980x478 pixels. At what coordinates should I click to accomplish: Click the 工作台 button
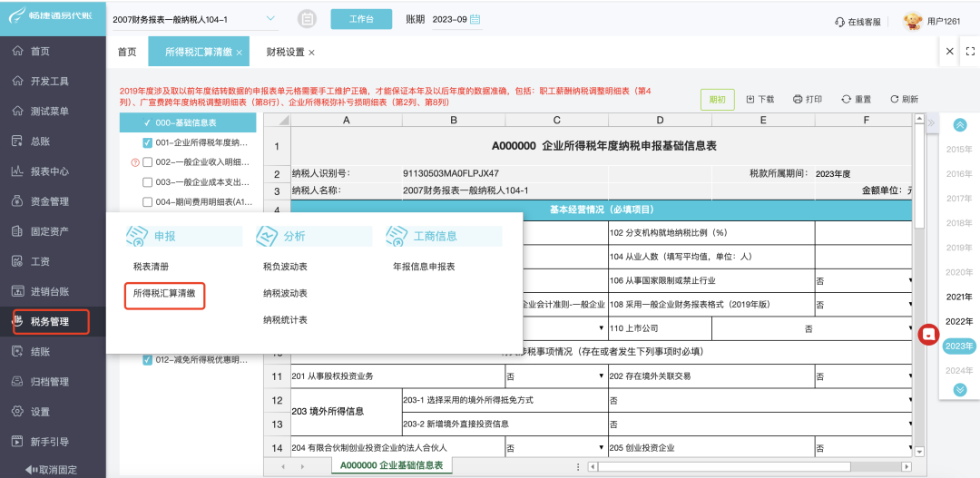coord(361,19)
